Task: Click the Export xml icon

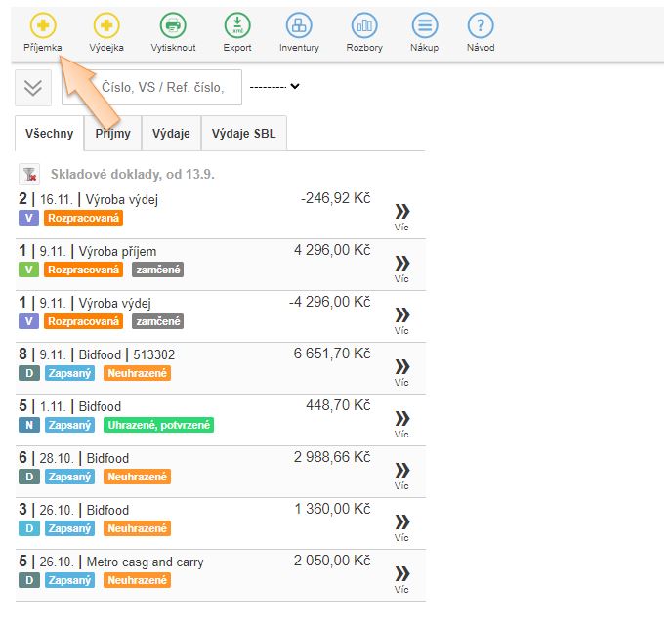Action: click(237, 25)
